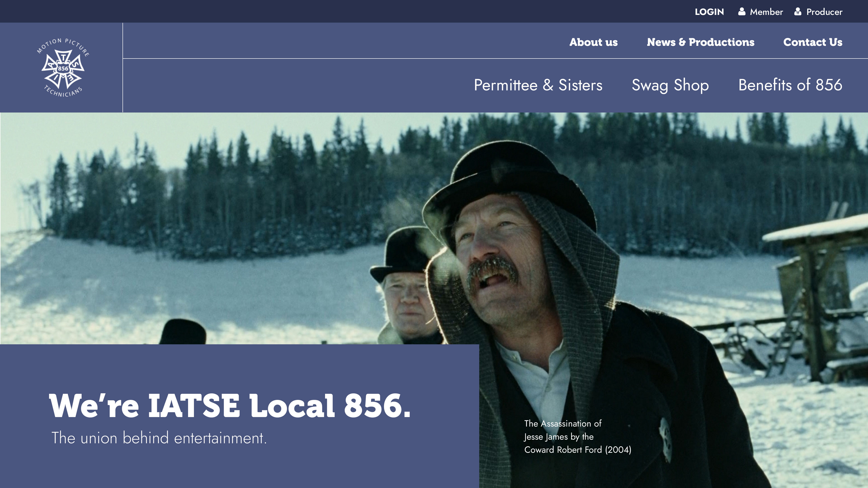Navigate to Permittee & Sisters
The height and width of the screenshot is (488, 868).
tap(538, 85)
